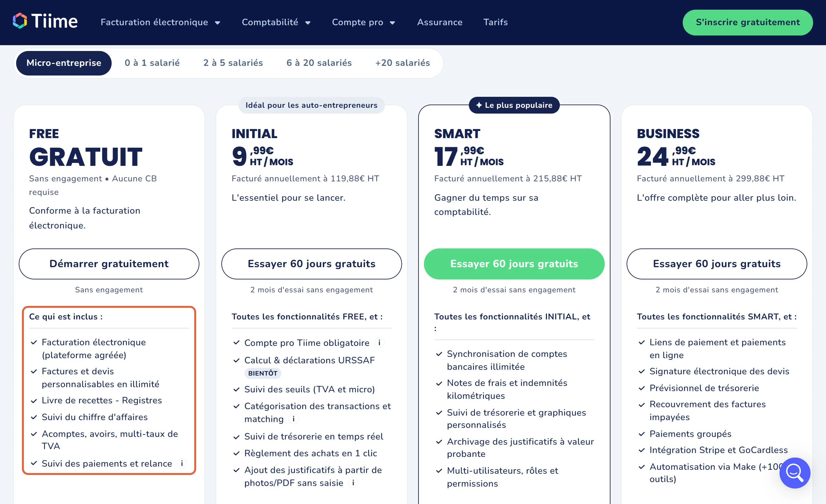The height and width of the screenshot is (504, 826).
Task: Click Démarrer gratuitement on FREE plan
Action: click(109, 264)
